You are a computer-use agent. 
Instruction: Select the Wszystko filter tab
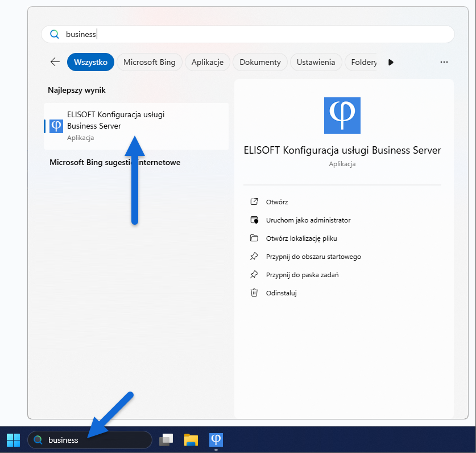tap(90, 62)
